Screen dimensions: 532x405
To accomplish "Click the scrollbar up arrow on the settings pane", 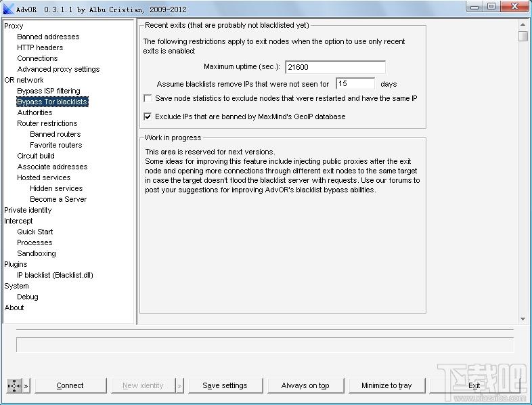I will click(x=523, y=25).
